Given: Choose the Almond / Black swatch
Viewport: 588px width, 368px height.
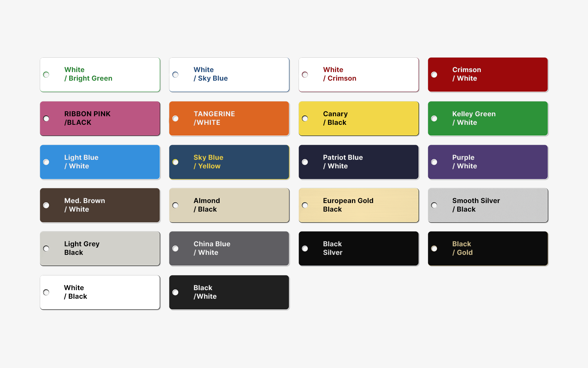Looking at the screenshot, I should (229, 205).
